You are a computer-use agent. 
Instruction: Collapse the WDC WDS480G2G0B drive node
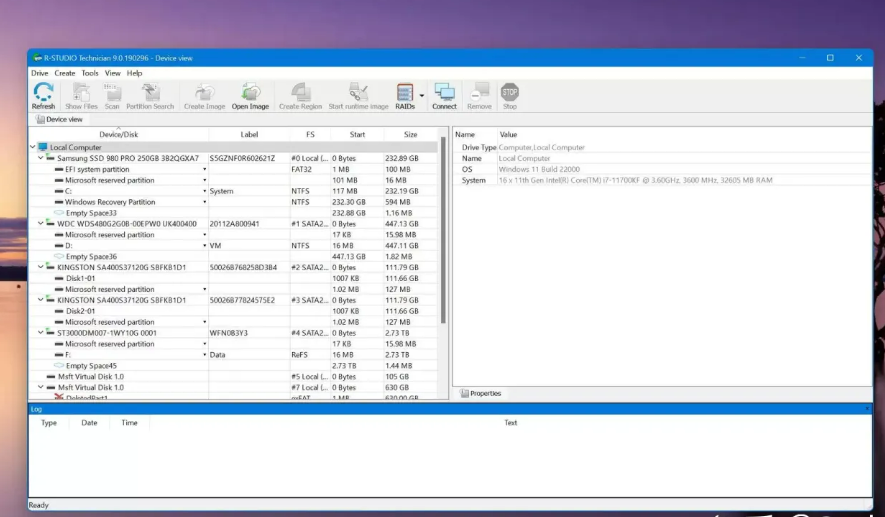pyautogui.click(x=40, y=224)
